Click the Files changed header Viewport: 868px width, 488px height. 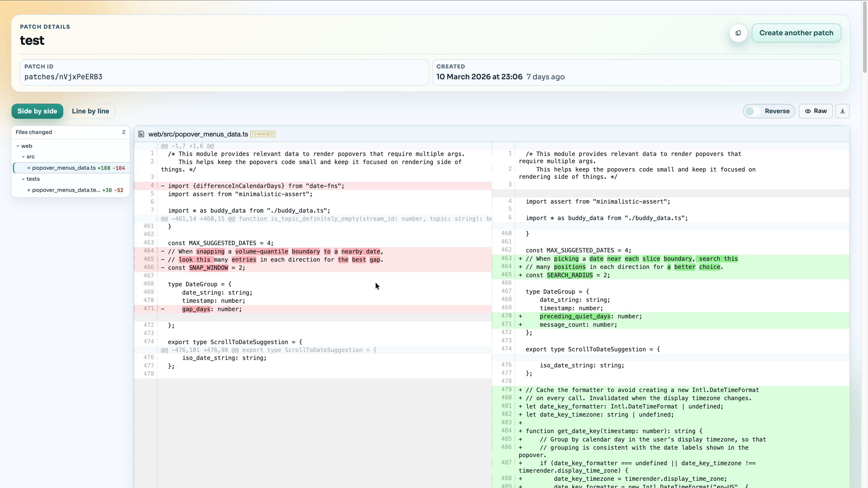coord(34,132)
